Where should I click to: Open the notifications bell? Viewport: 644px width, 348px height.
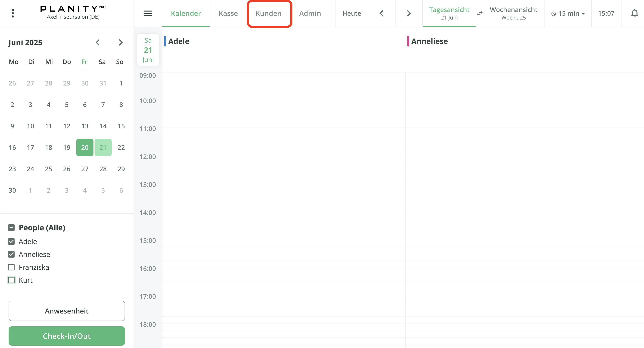pyautogui.click(x=634, y=13)
